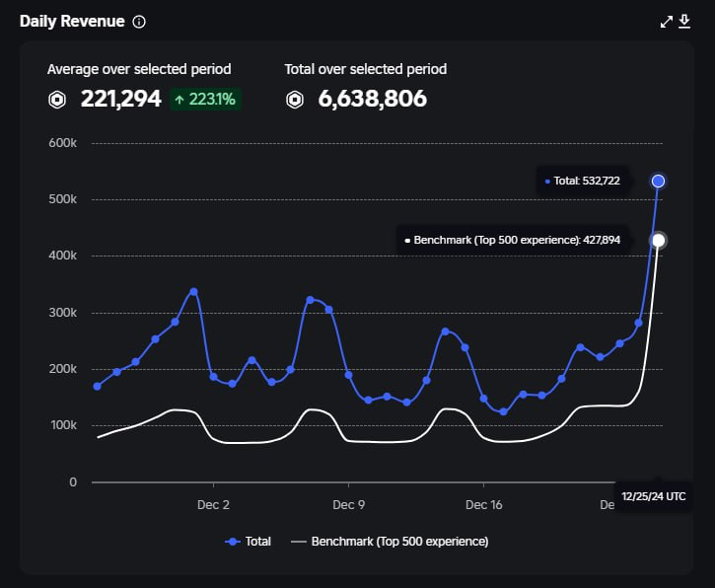
Task: Click the 600k y-axis label
Action: point(63,143)
